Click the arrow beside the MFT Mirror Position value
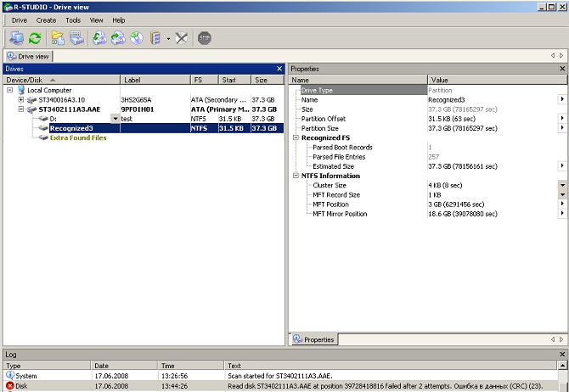This screenshot has height=392, width=569. [562, 213]
